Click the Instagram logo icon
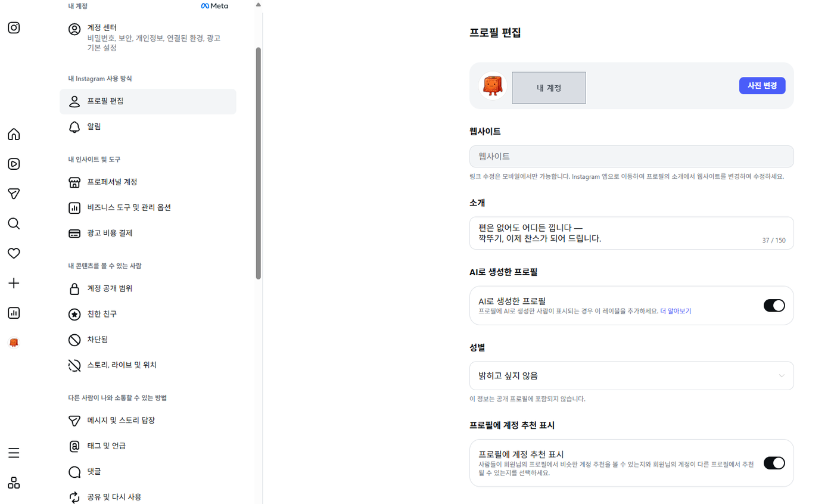Image resolution: width=834 pixels, height=504 pixels. (14, 27)
